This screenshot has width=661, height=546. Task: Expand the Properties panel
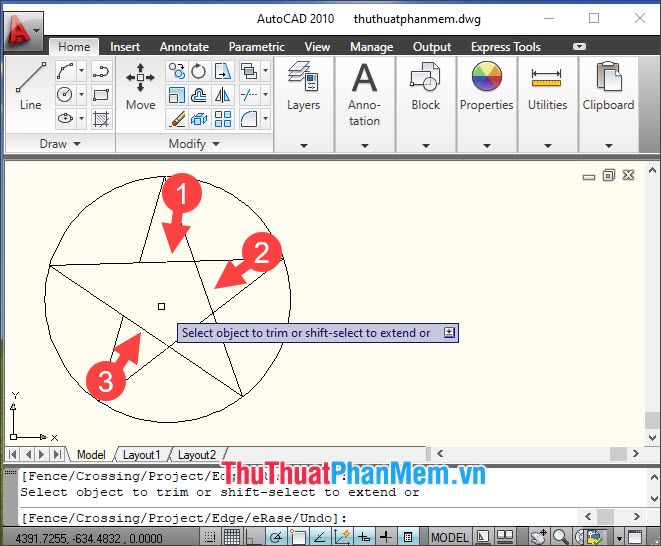[x=486, y=146]
